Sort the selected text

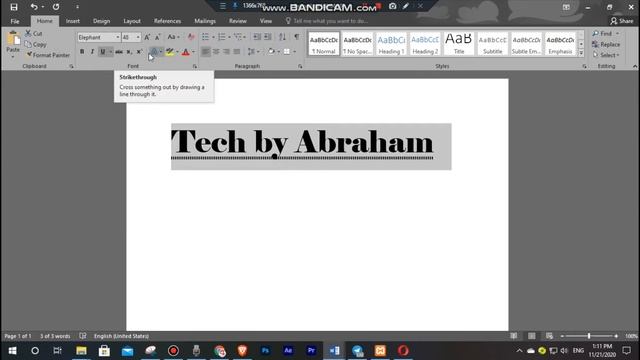point(282,37)
